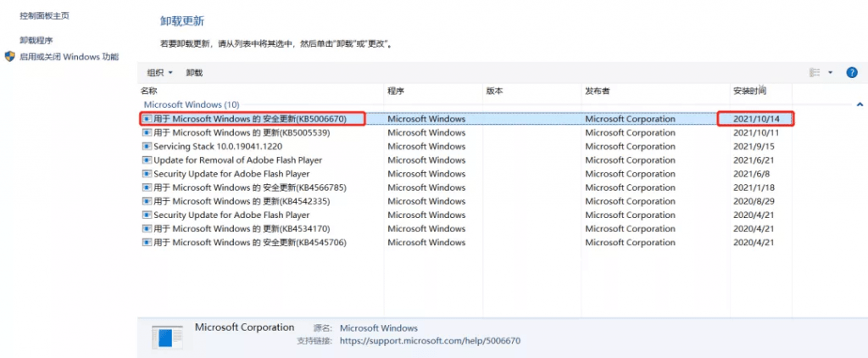Viewport: 868px width, 358px height.
Task: Click the 2021/6/21 install date cell
Action: click(754, 160)
